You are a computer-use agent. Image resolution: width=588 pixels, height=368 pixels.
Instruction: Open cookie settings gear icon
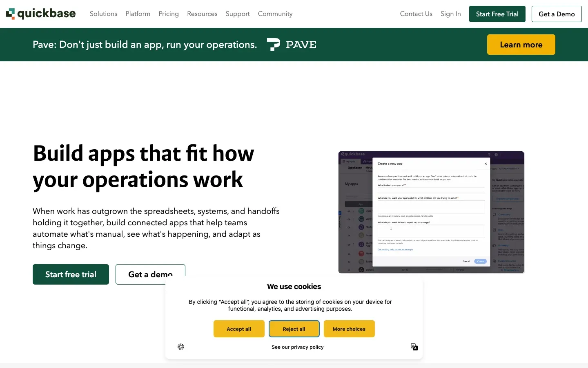point(181,347)
